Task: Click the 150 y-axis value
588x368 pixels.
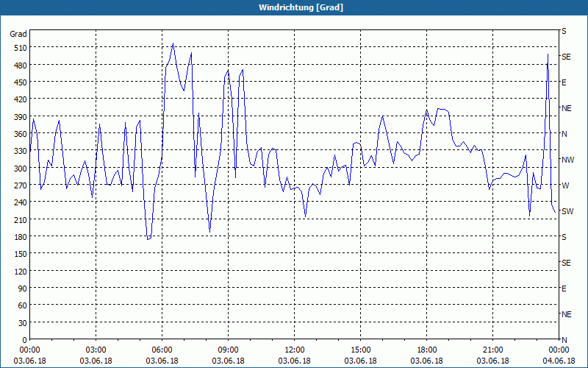Action: click(21, 254)
